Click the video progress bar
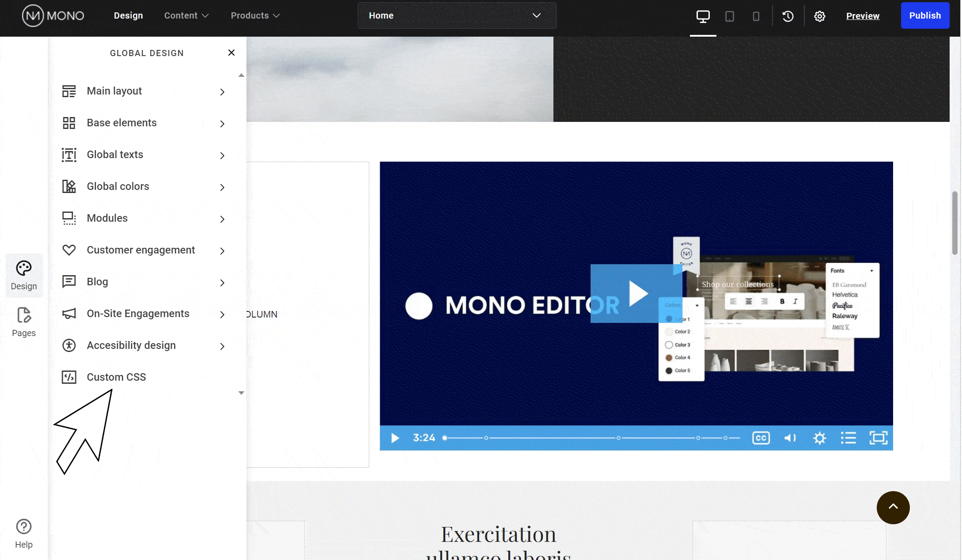Image resolution: width=962 pixels, height=560 pixels. pos(592,438)
